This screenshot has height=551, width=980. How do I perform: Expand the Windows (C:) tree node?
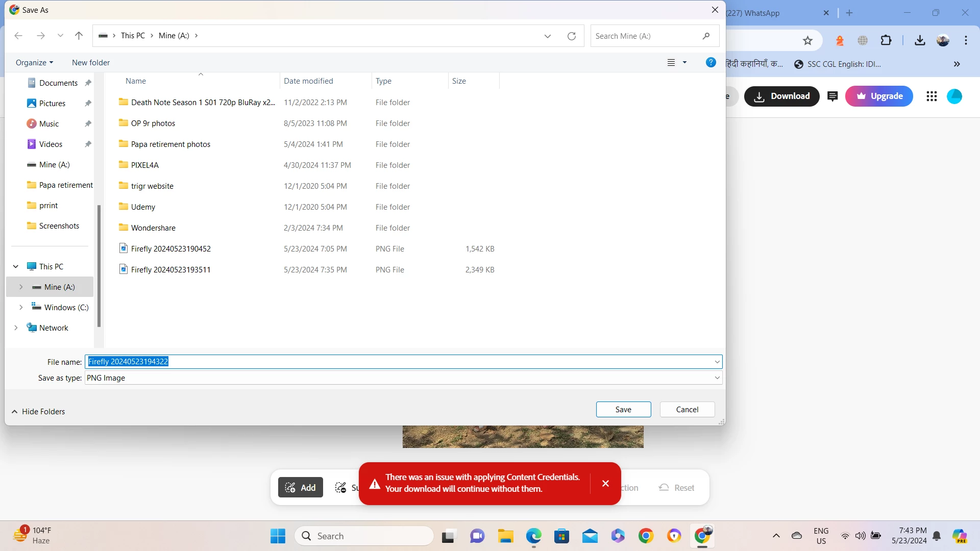coord(21,308)
